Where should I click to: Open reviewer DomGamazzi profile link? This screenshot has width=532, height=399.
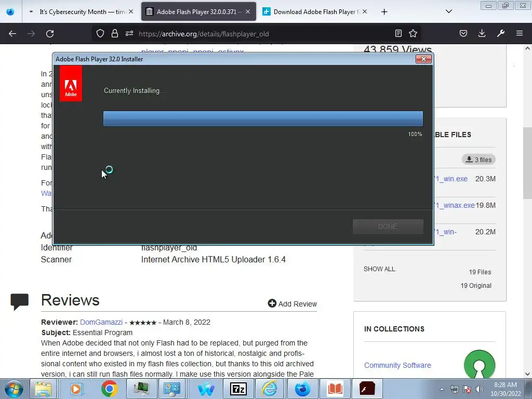101,322
